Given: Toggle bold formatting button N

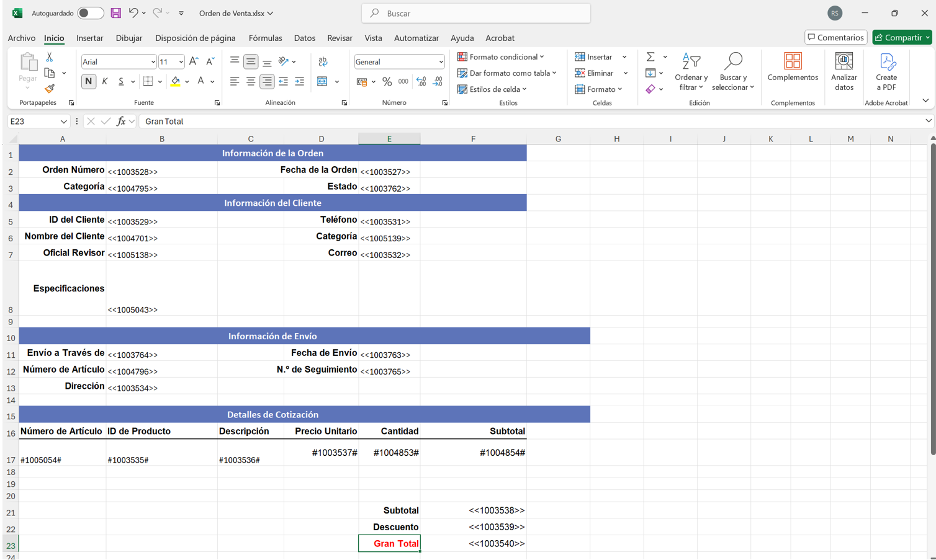Looking at the screenshot, I should pos(89,81).
